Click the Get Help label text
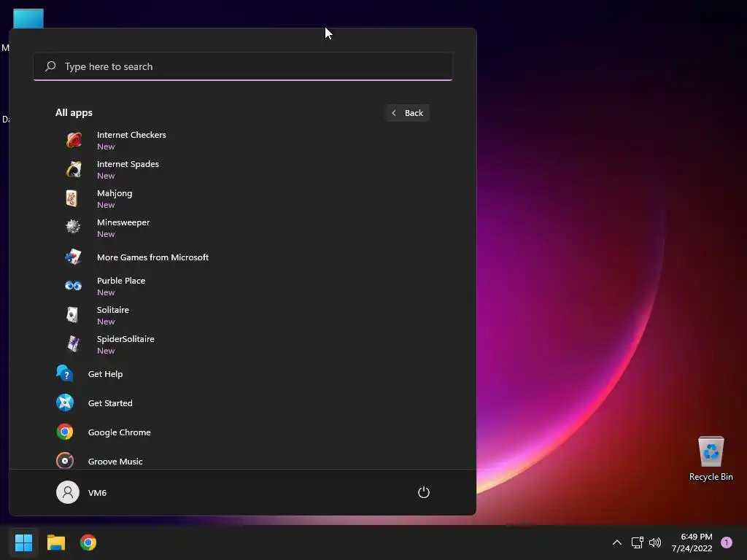 tap(105, 374)
